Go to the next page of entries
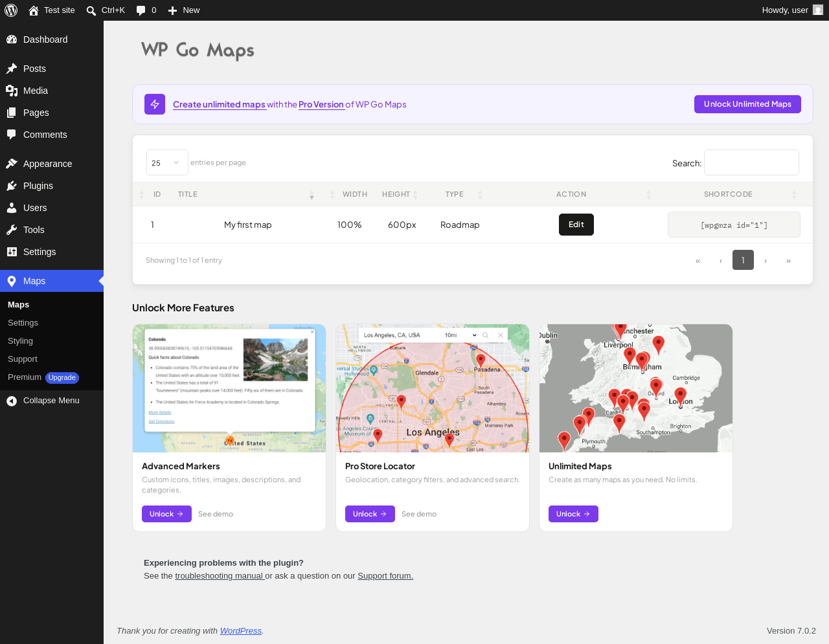Viewport: 829px width, 644px height. pyautogui.click(x=766, y=260)
